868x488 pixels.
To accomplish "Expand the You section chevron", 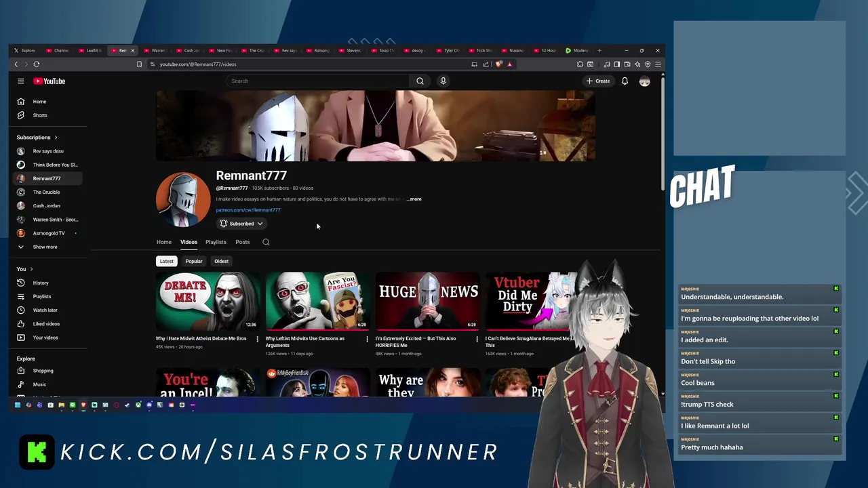I will pyautogui.click(x=31, y=269).
